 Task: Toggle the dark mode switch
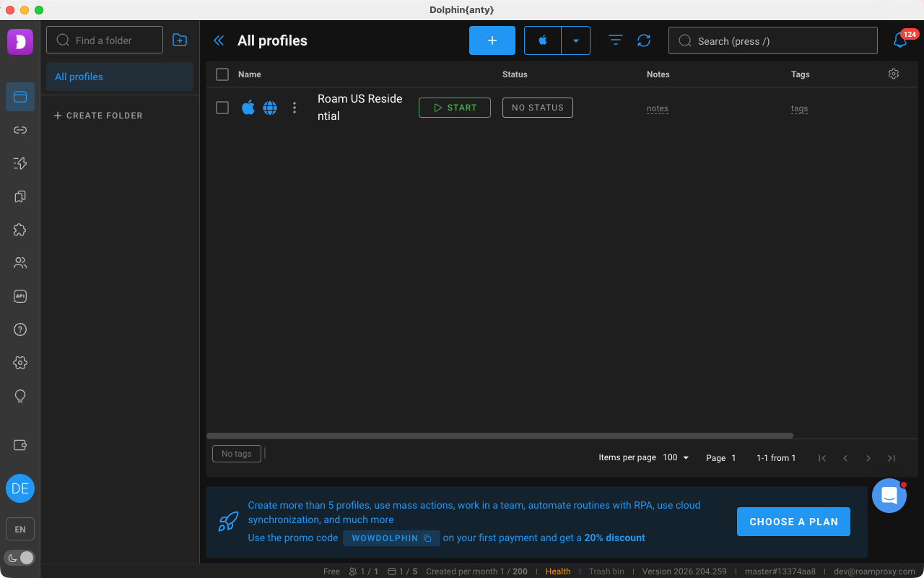(x=20, y=558)
